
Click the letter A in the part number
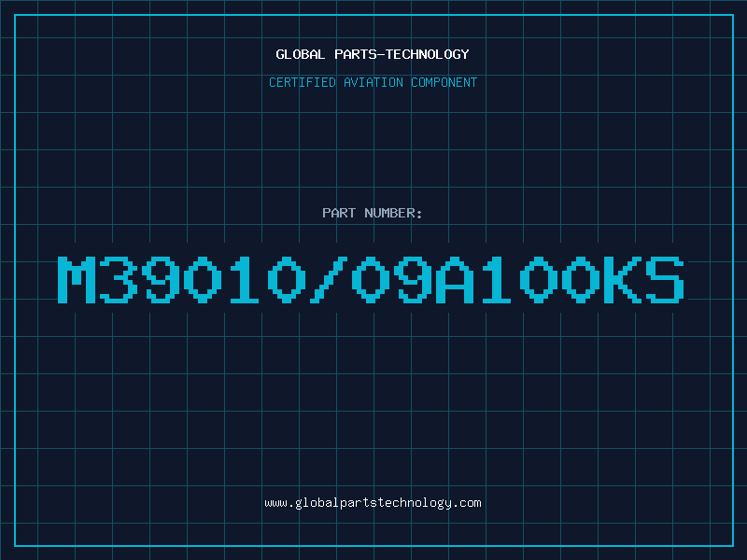click(x=455, y=280)
